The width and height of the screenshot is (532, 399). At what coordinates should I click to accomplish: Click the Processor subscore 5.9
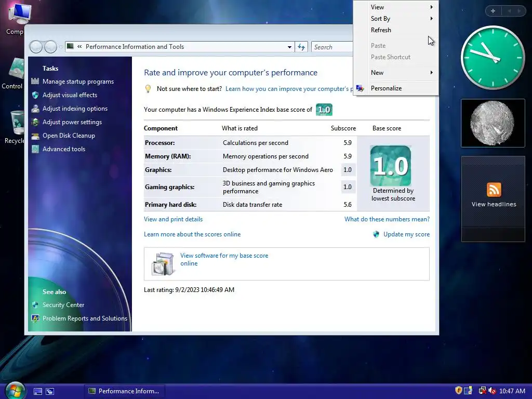click(348, 143)
